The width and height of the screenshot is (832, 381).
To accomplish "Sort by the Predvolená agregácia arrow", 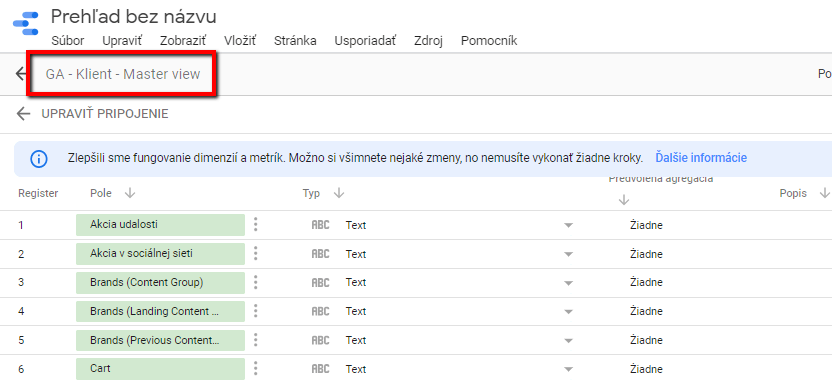I will tap(624, 200).
